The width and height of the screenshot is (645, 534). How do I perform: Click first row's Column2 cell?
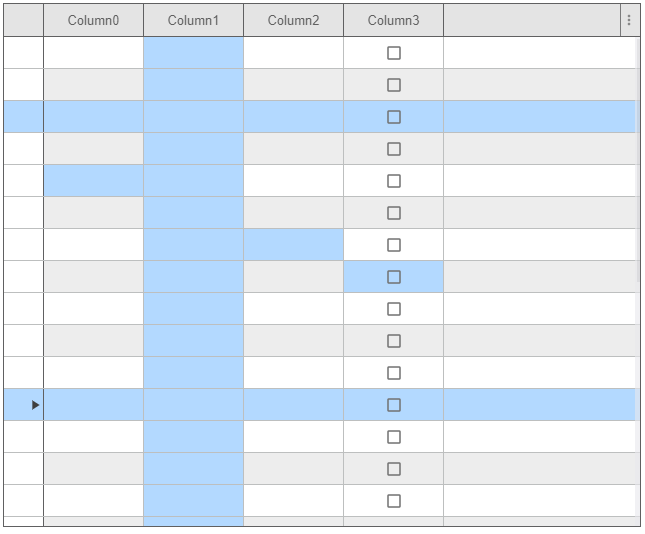pos(293,53)
